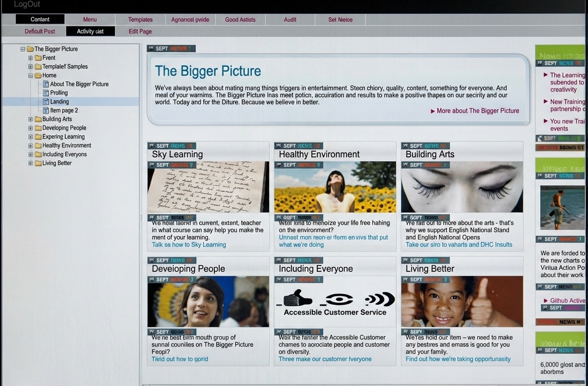Image resolution: width=588 pixels, height=386 pixels.
Task: Click the Landing page icon in tree
Action: pyautogui.click(x=46, y=102)
